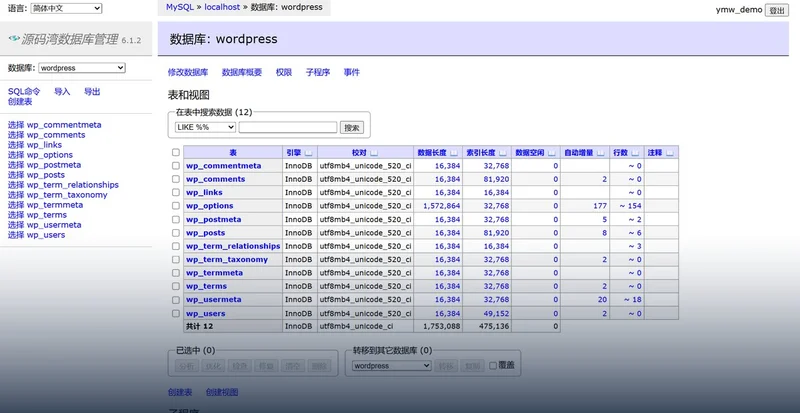Click the 转移 move button

446,366
